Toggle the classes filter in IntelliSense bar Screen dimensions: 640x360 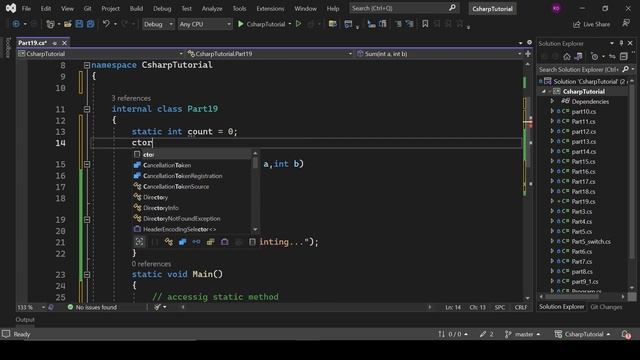169,242
